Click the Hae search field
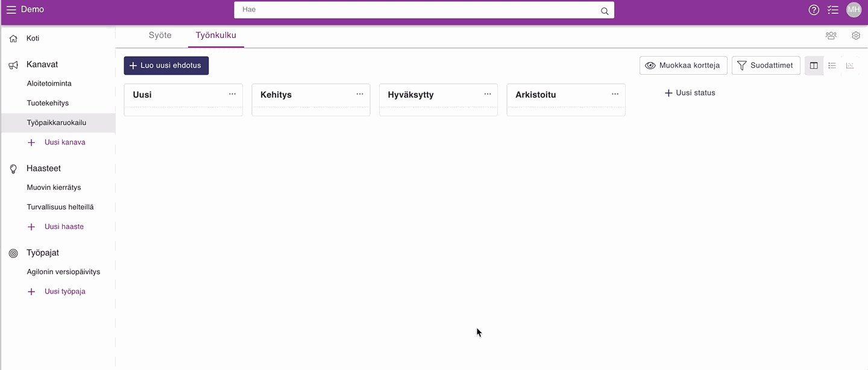Image resolution: width=868 pixels, height=370 pixels. pyautogui.click(x=424, y=10)
